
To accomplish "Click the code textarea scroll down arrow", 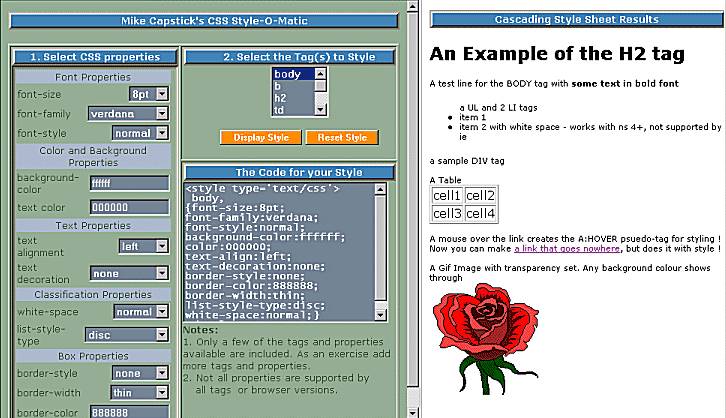I will tap(380, 315).
